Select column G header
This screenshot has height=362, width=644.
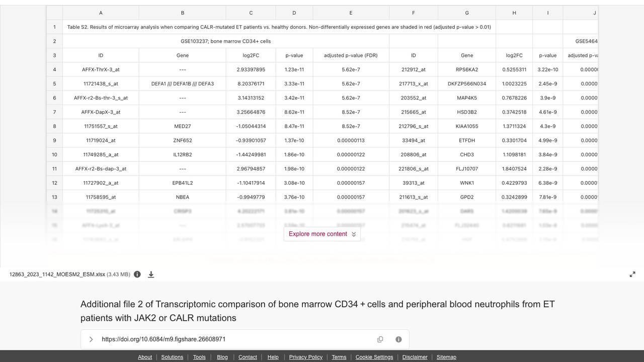[x=467, y=13]
